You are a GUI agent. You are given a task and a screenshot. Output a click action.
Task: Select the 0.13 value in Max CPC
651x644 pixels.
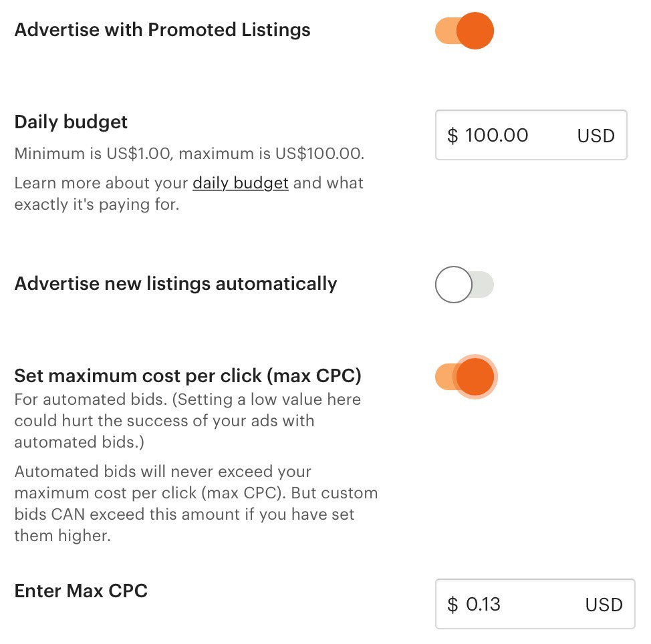point(483,604)
